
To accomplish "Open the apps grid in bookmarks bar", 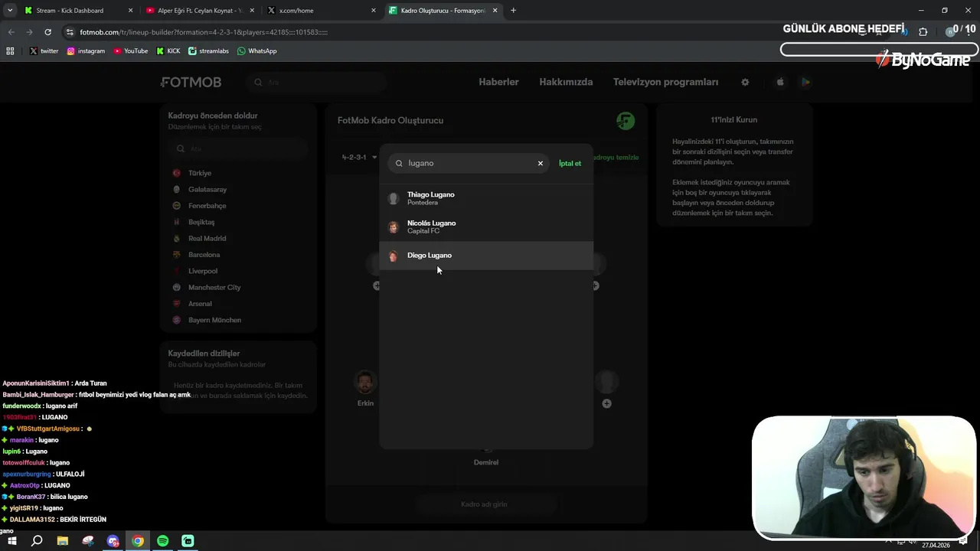I will tap(10, 51).
